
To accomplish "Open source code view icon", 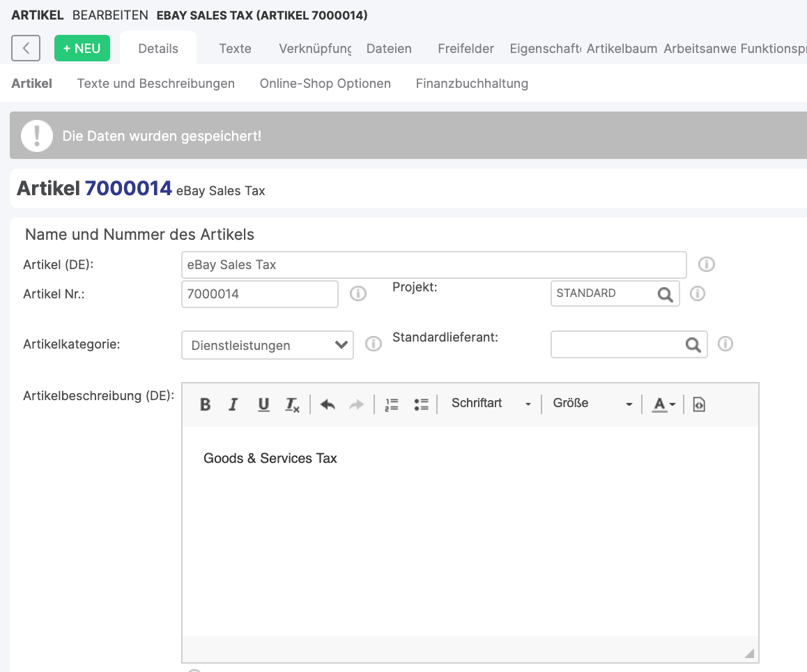I will coord(699,404).
